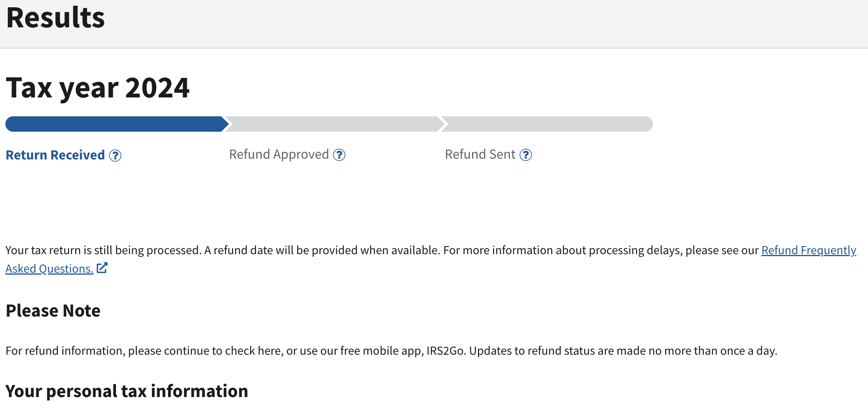868x409 pixels.
Task: Open help icon next to Refund Approved
Action: pos(339,155)
